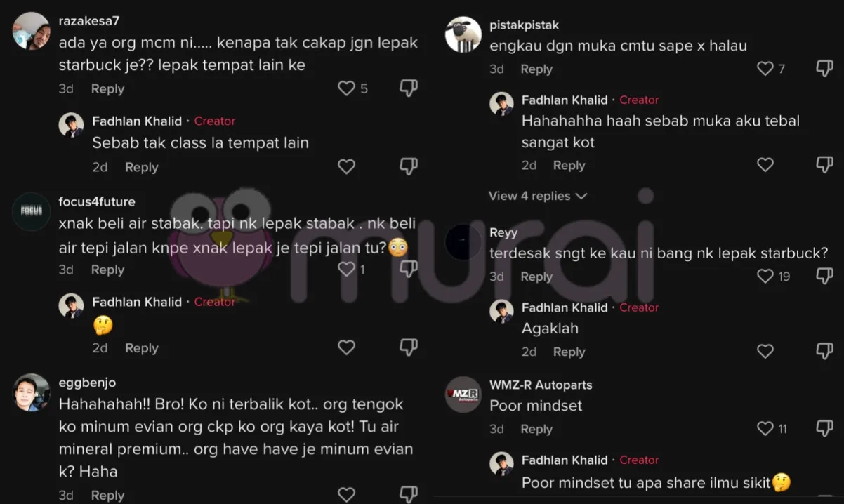844x504 pixels.
Task: Like pistakpistak's comment with 7 likes
Action: pos(765,69)
